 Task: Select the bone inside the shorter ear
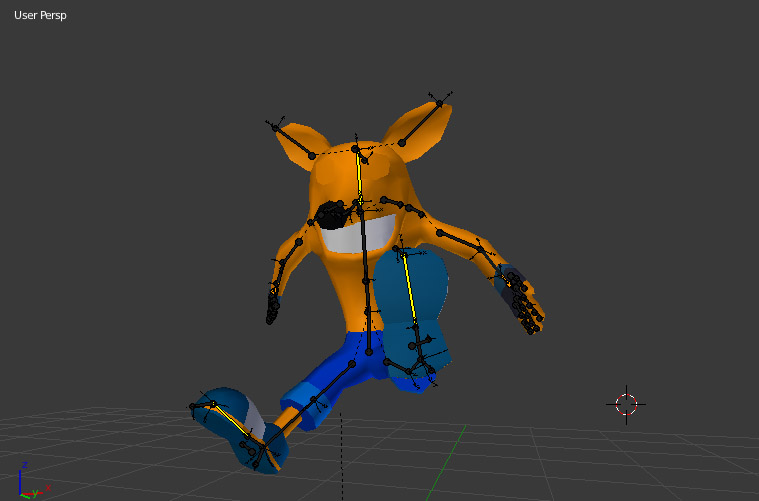click(293, 142)
